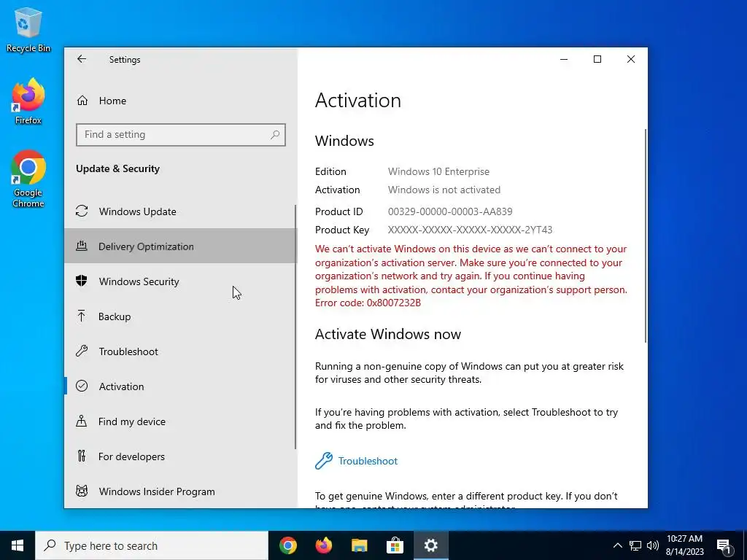This screenshot has height=560, width=747.
Task: Click the Backup upward arrow icon
Action: [x=82, y=316]
